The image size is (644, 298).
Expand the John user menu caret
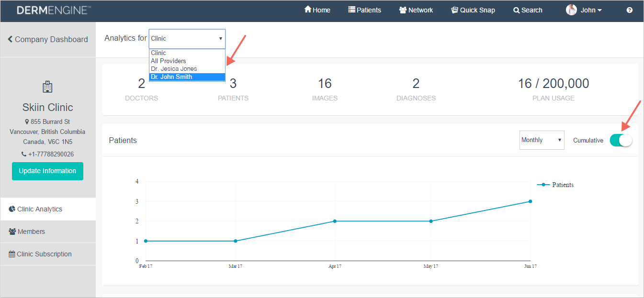599,11
